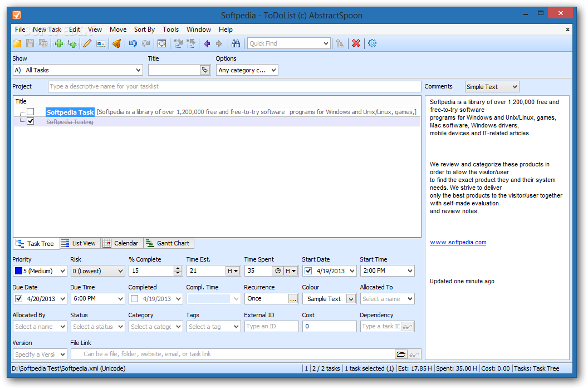Open preferences with blue gear icon

(x=372, y=43)
